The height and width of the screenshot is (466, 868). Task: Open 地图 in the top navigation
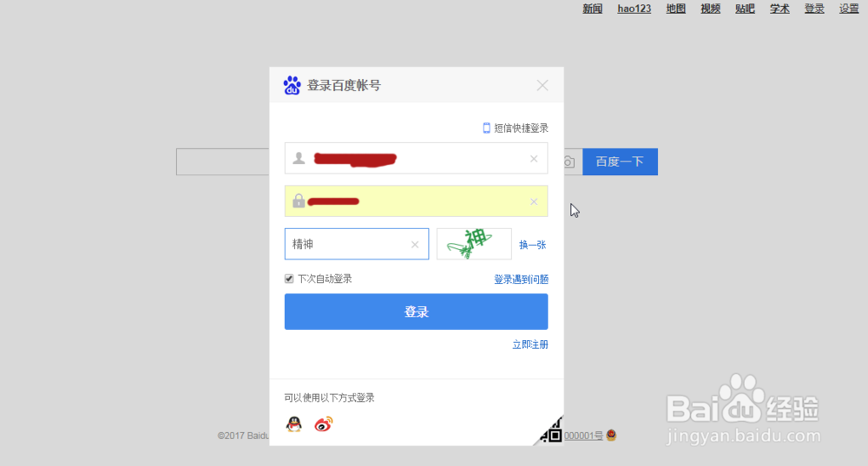pos(676,9)
